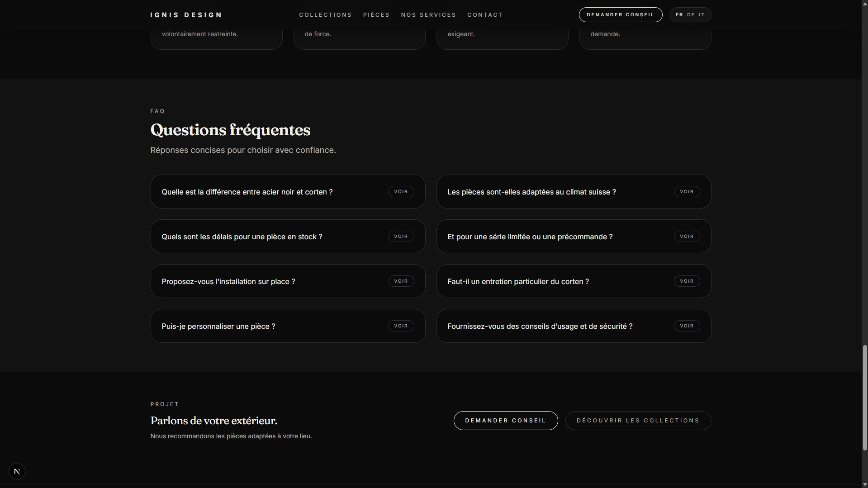Open the Collections menu item
The width and height of the screenshot is (868, 488).
tap(325, 15)
